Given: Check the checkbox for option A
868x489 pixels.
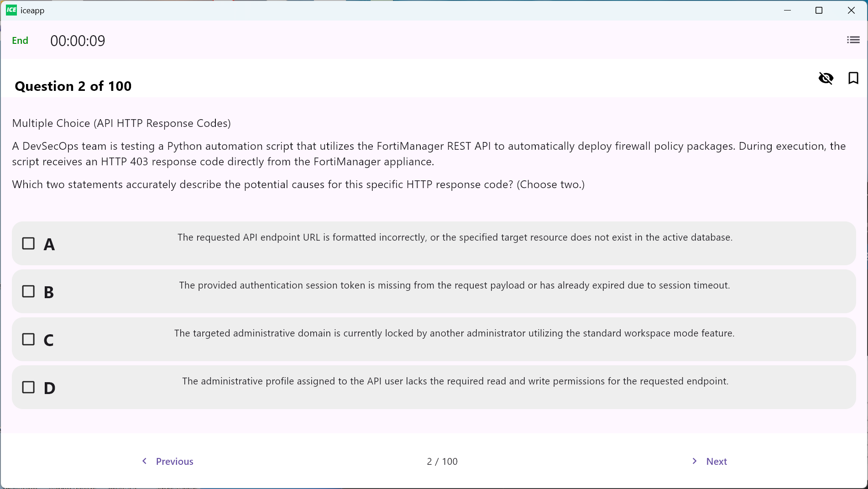Looking at the screenshot, I should 28,243.
